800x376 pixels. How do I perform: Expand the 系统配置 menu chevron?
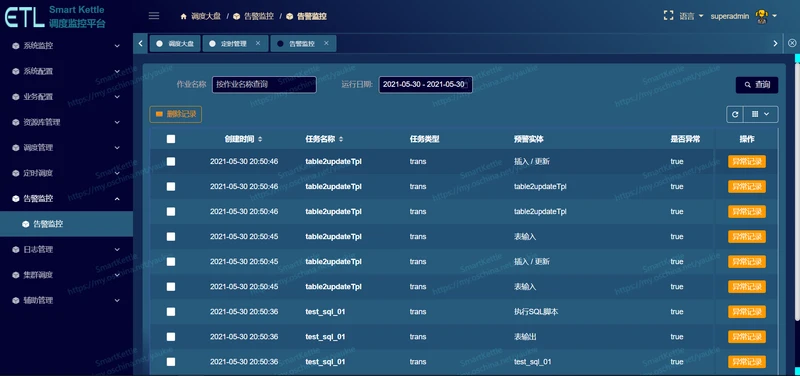pyautogui.click(x=117, y=71)
